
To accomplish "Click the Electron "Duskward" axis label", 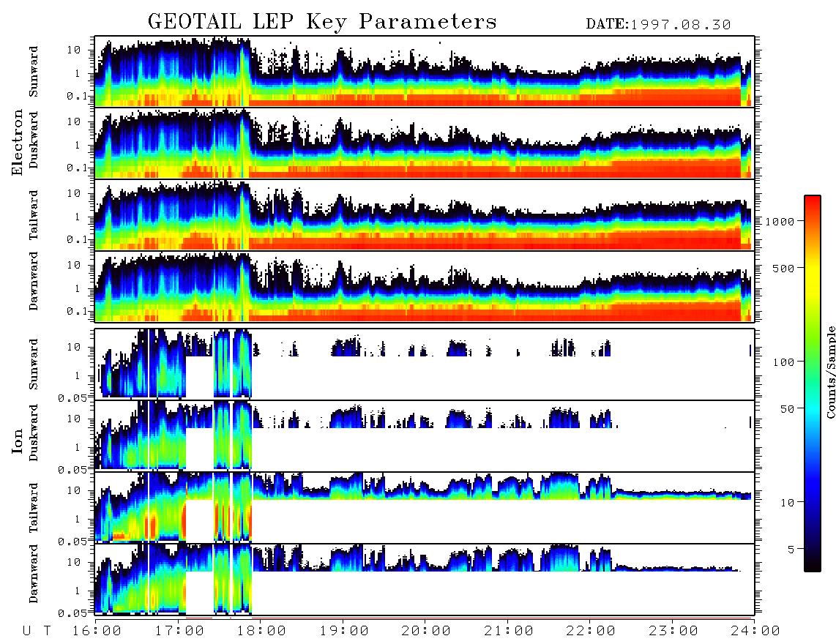I will click(x=34, y=141).
